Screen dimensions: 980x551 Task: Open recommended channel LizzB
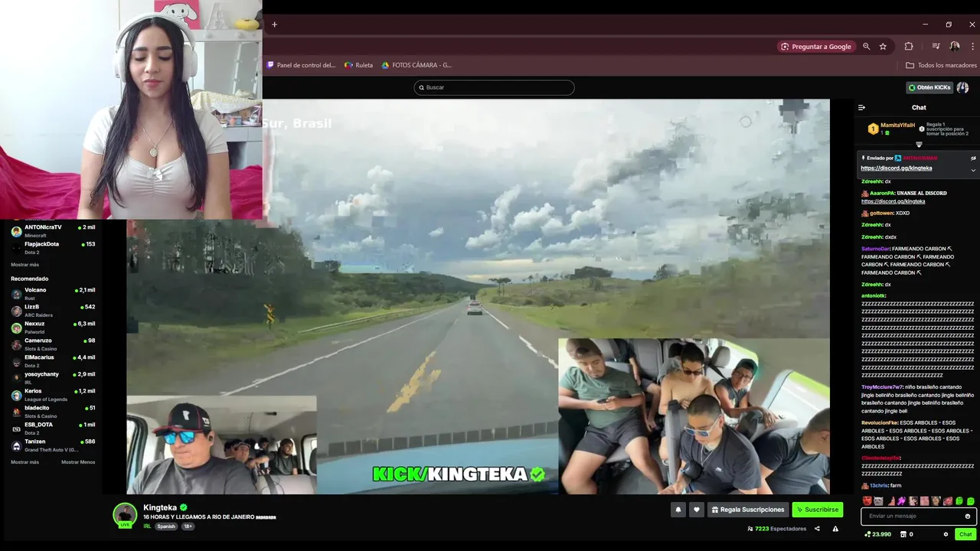tap(52, 310)
